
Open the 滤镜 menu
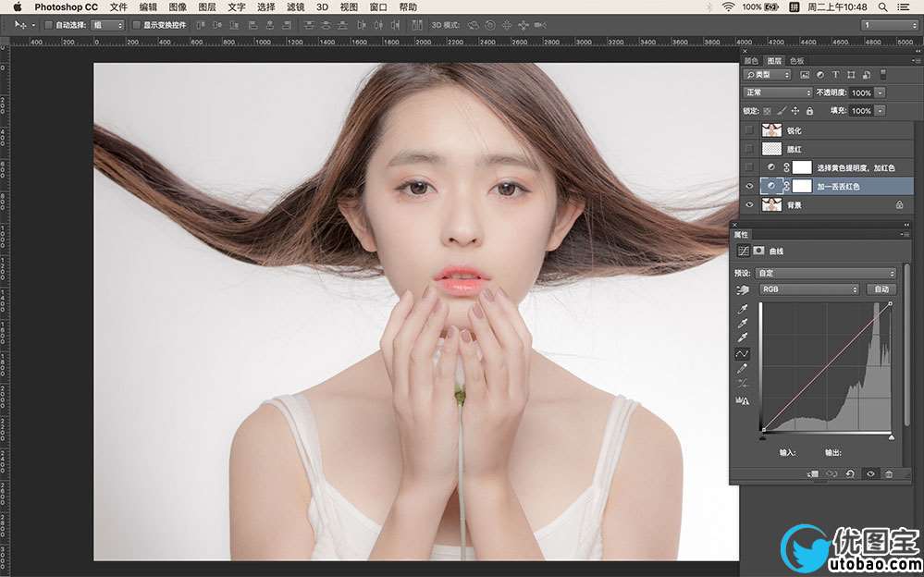[x=295, y=6]
